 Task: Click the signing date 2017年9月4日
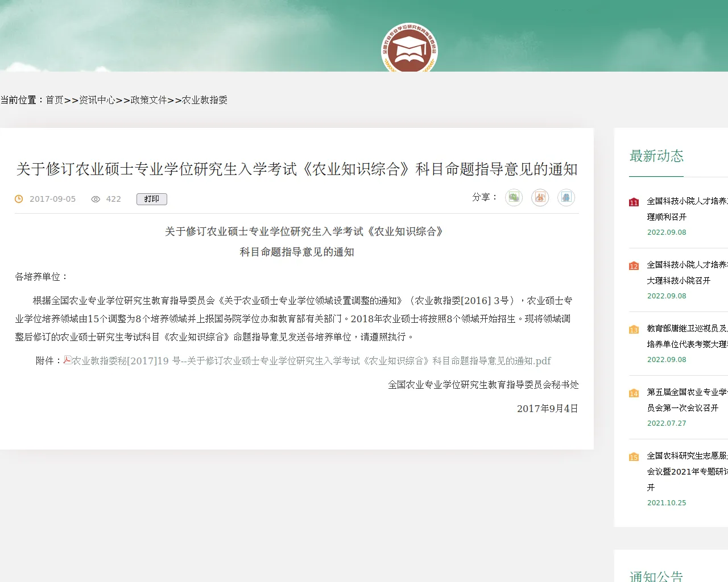(x=548, y=409)
